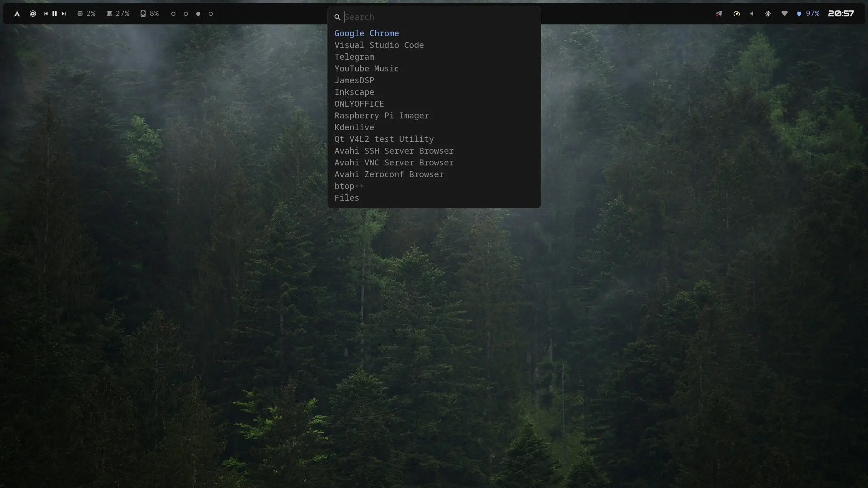Focus the Search input field
Image resolution: width=868 pixels, height=488 pixels.
(439, 17)
